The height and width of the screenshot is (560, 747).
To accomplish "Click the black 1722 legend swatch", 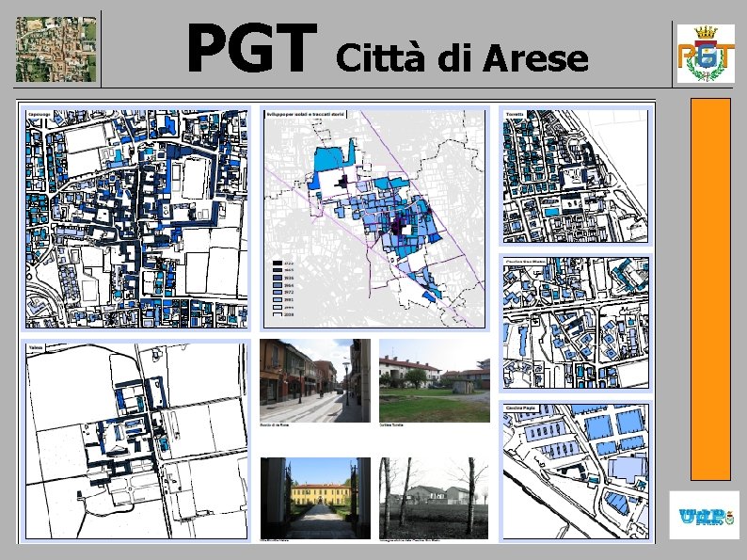I will point(278,264).
